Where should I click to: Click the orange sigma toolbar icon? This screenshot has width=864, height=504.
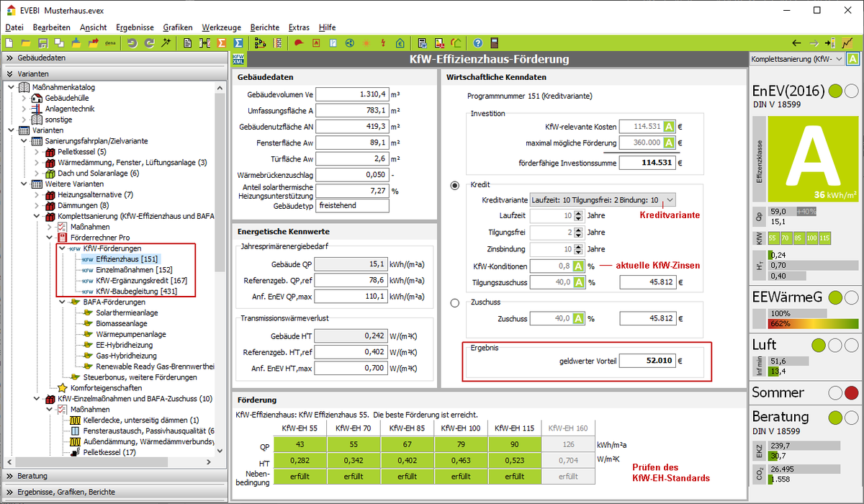click(x=221, y=43)
